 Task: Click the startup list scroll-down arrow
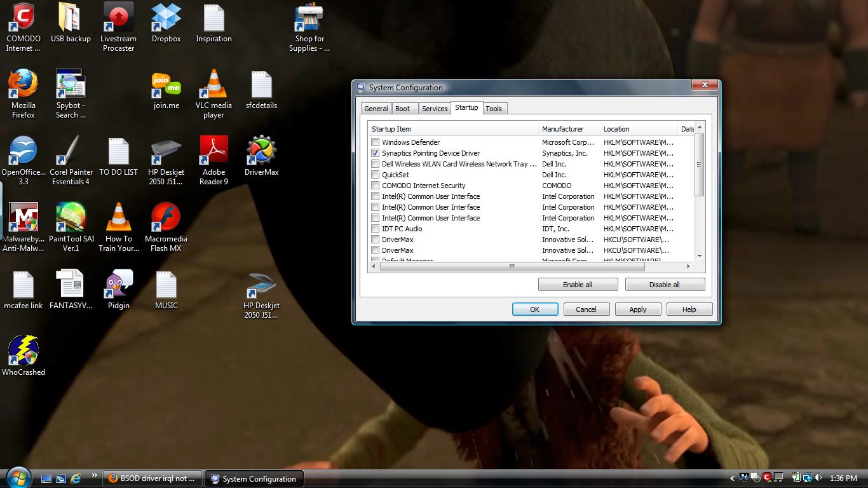click(x=700, y=256)
